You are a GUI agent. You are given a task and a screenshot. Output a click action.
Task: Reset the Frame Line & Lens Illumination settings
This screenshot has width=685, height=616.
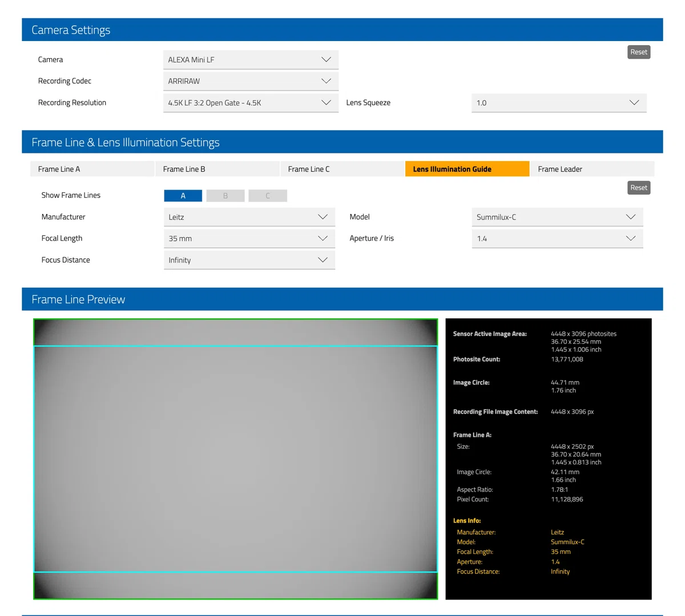tap(639, 188)
